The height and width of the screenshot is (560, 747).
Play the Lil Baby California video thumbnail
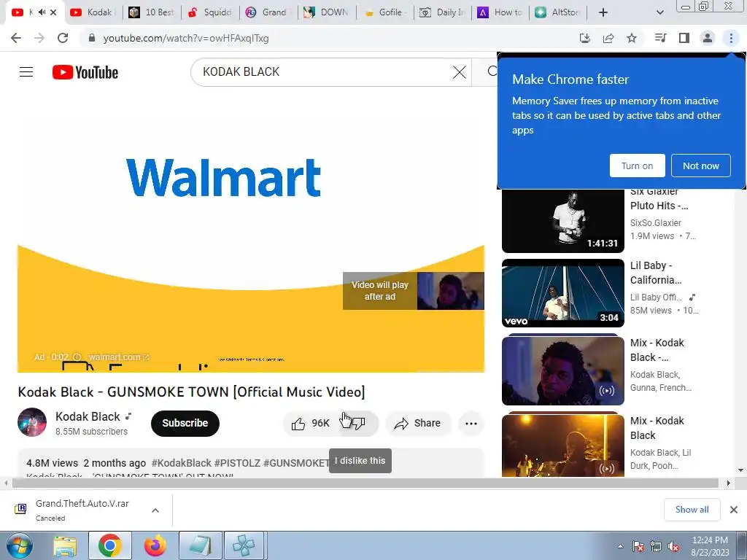coord(562,293)
